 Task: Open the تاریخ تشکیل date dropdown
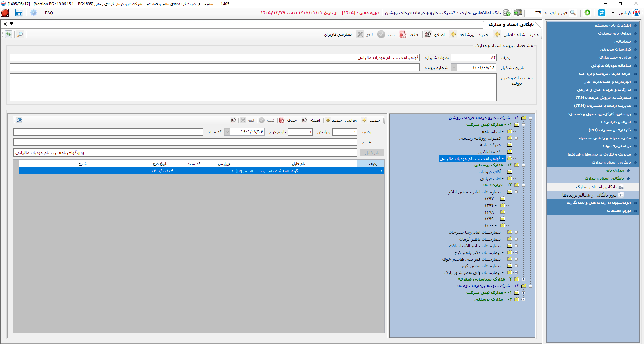454,68
